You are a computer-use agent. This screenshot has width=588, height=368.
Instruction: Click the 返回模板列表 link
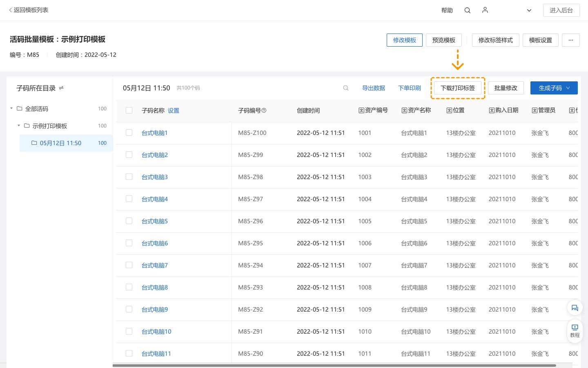28,10
